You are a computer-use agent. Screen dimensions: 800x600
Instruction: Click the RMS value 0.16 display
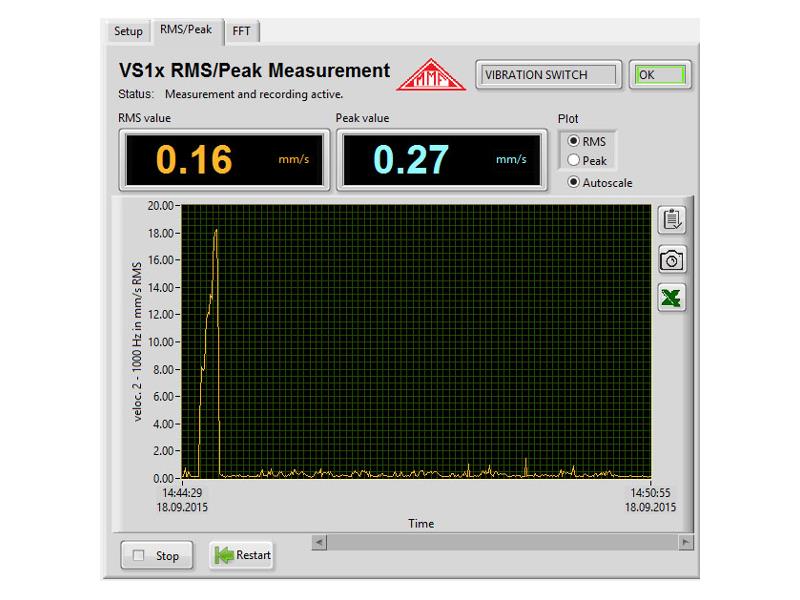(x=224, y=160)
